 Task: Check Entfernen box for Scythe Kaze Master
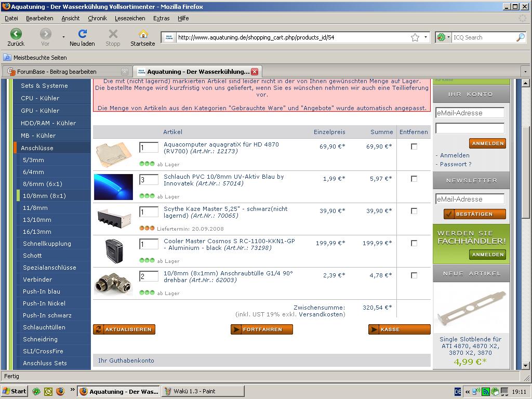point(414,211)
